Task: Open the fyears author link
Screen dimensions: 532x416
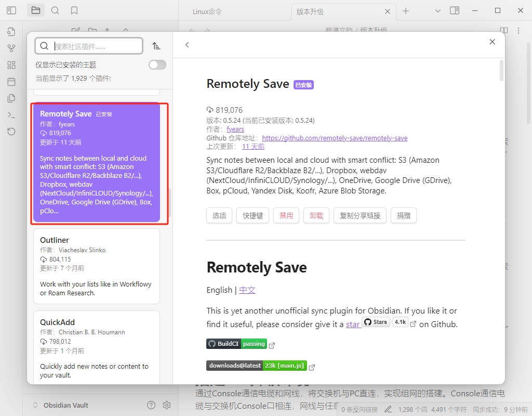Action: [235, 129]
